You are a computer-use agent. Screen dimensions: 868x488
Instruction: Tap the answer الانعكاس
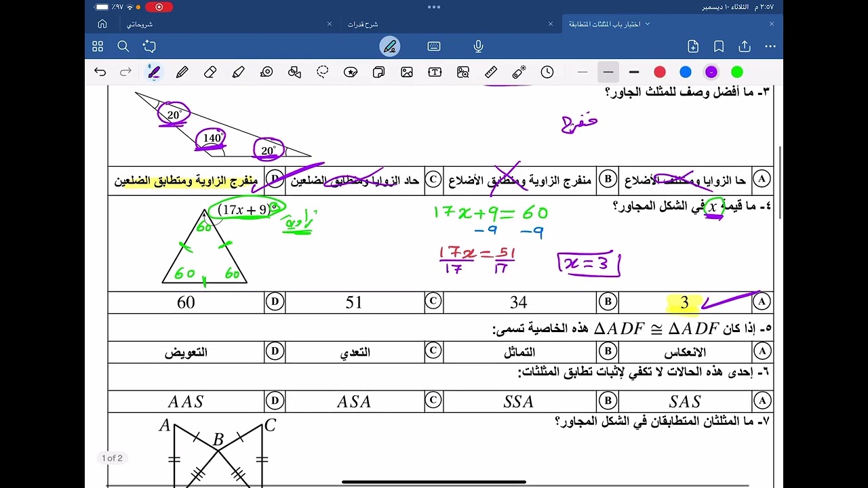click(685, 352)
